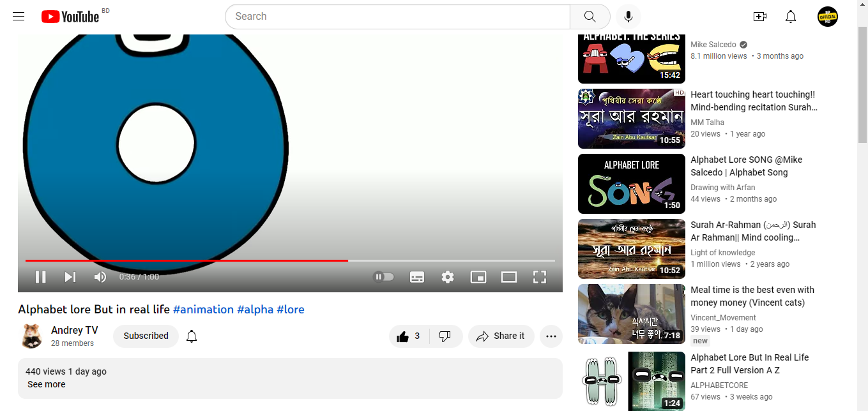Open the Create video icon
The image size is (868, 411).
[760, 17]
